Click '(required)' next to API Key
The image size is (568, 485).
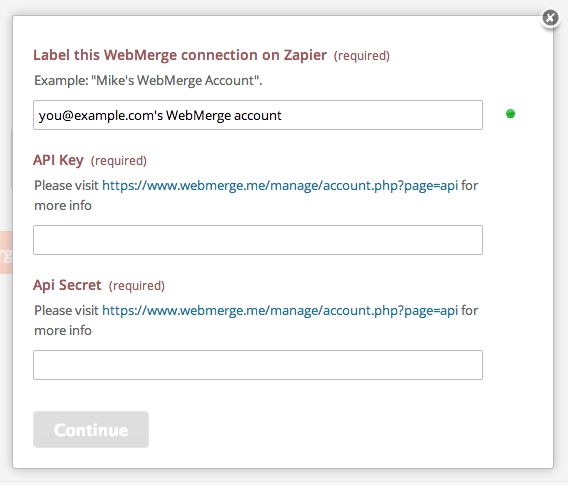tap(119, 160)
